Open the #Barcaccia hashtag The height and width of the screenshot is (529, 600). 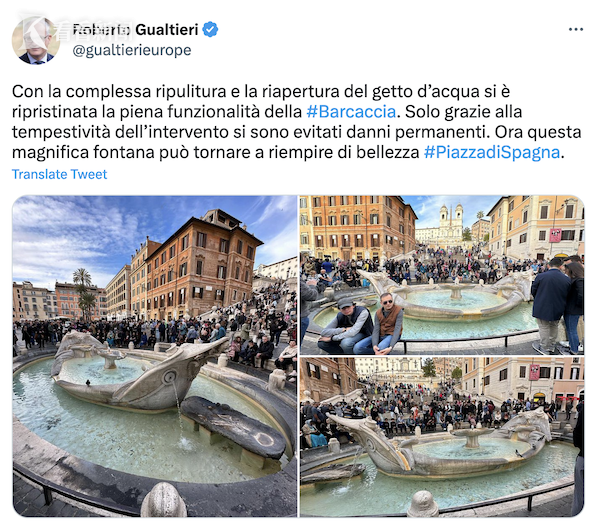(351, 112)
